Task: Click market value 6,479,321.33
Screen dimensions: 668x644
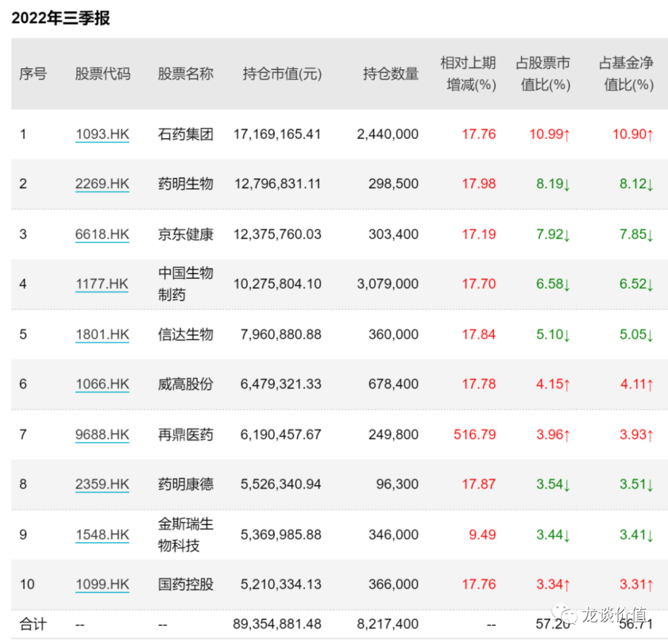Action: [281, 384]
